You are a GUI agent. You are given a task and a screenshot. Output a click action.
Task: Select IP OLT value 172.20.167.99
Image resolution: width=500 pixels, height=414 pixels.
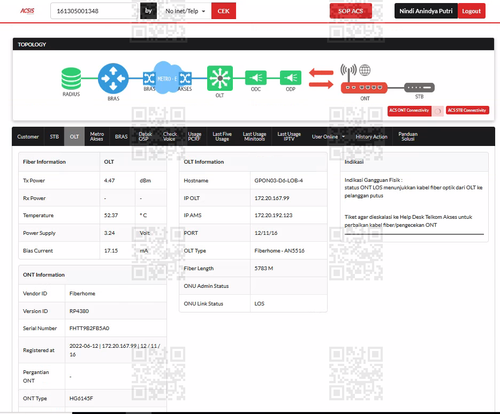tap(272, 198)
